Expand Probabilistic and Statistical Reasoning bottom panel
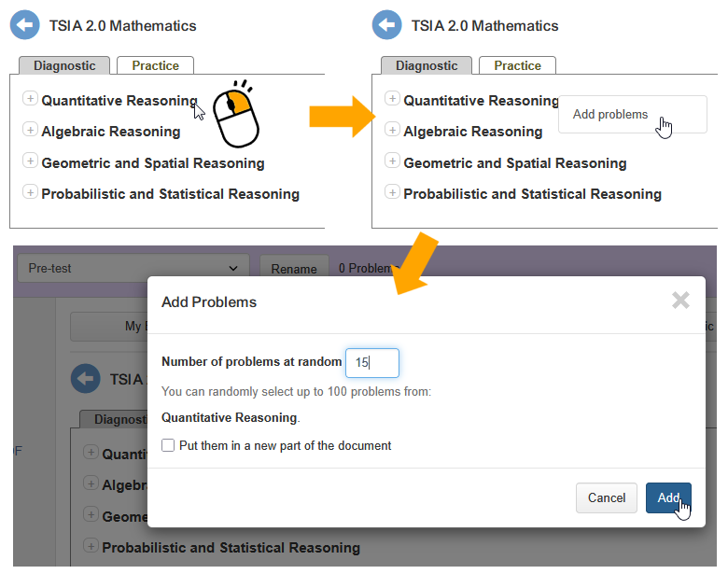The height and width of the screenshot is (574, 728). click(x=91, y=546)
